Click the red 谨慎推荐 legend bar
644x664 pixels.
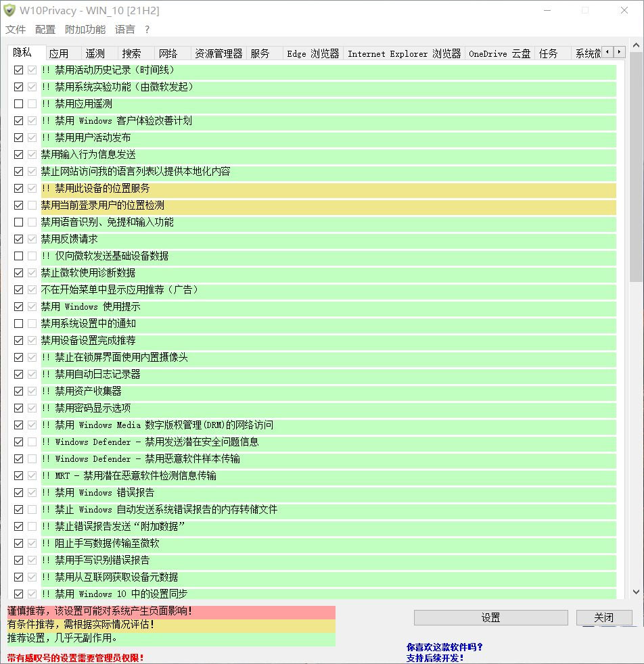coord(171,611)
